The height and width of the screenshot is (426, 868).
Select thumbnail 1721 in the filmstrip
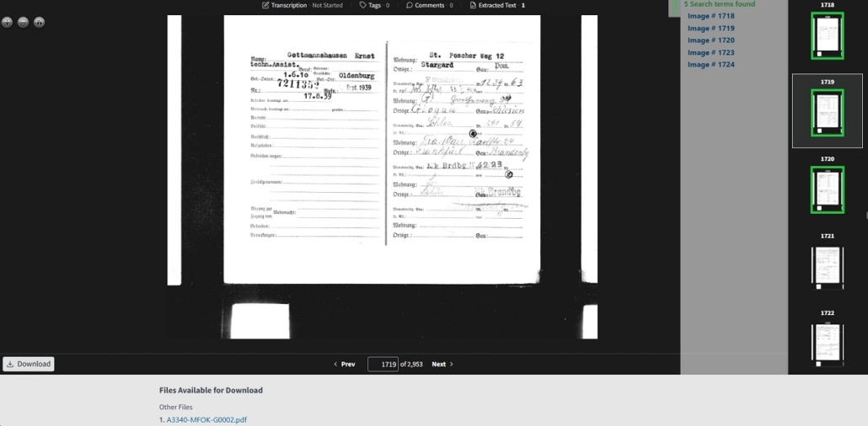[x=827, y=265]
